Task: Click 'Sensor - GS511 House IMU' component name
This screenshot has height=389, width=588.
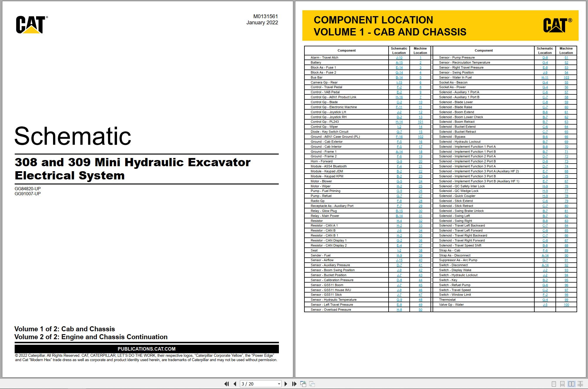Action: point(331,290)
